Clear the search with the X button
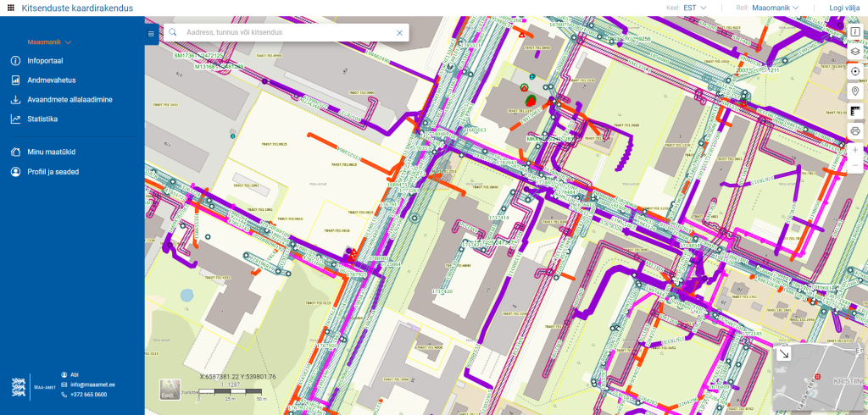This screenshot has height=415, width=868. pos(399,33)
